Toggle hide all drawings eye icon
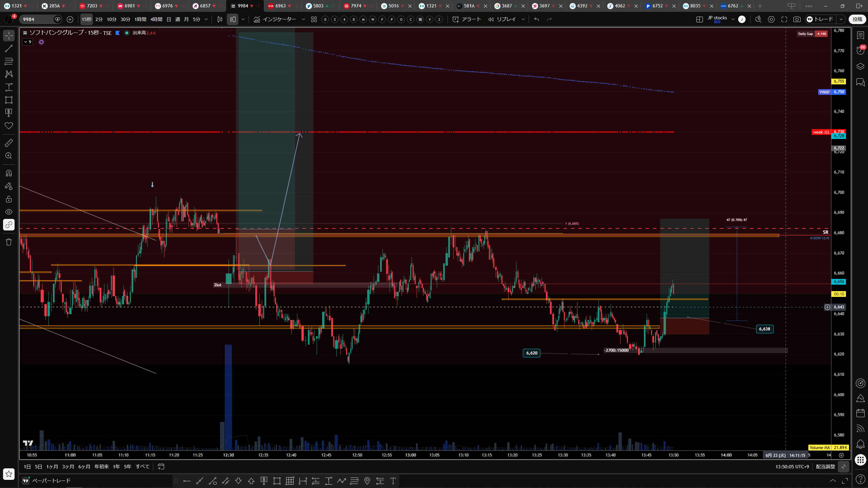The image size is (868, 488). 9,212
